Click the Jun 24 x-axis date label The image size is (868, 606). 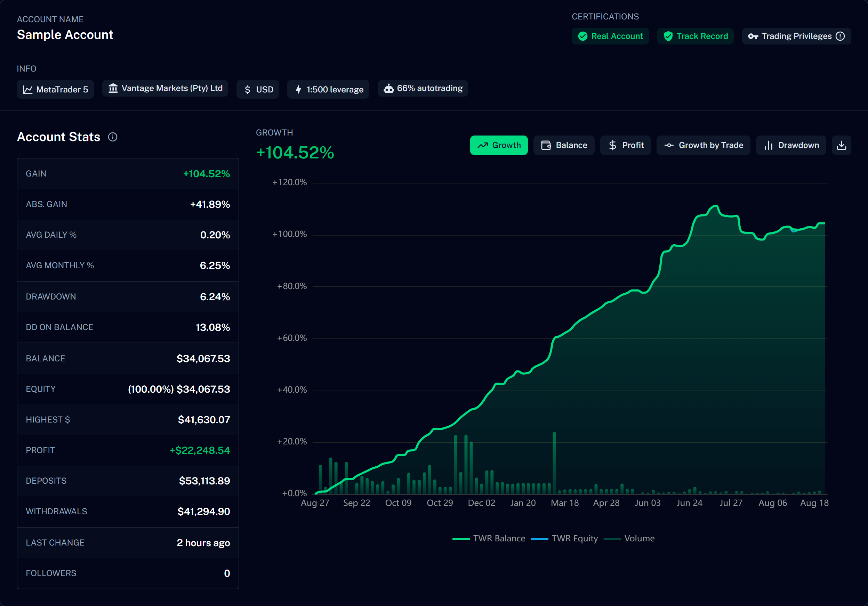[689, 503]
